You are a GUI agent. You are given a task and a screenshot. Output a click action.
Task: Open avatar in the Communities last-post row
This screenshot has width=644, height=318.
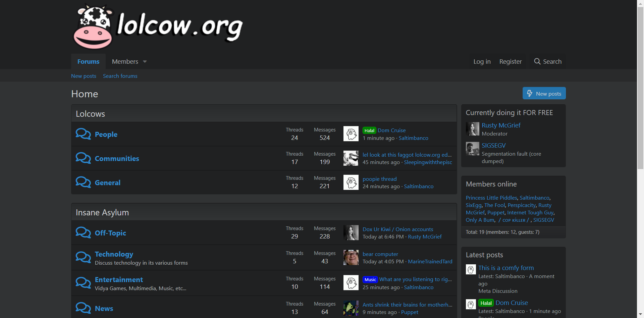pos(351,158)
